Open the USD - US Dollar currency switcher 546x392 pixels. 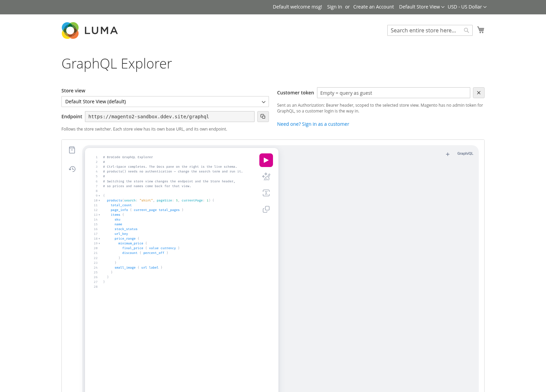tap(467, 7)
